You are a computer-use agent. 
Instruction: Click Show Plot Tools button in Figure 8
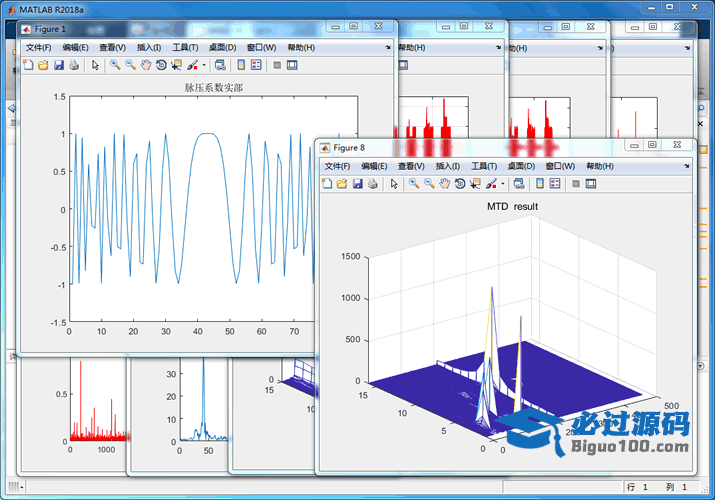coord(591,184)
